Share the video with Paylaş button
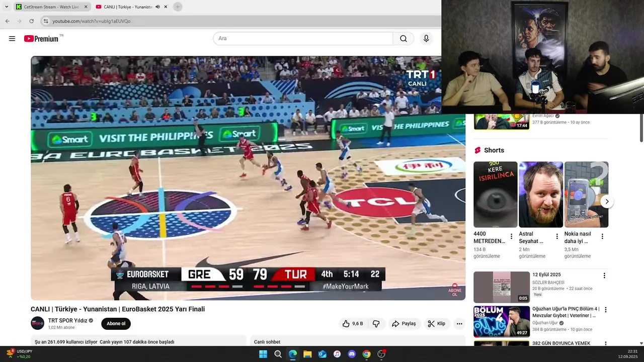The width and height of the screenshot is (644, 362). tap(404, 324)
